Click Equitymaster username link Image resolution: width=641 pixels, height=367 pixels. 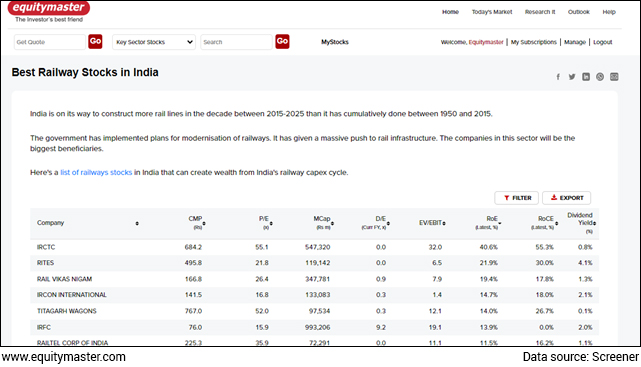pyautogui.click(x=486, y=42)
